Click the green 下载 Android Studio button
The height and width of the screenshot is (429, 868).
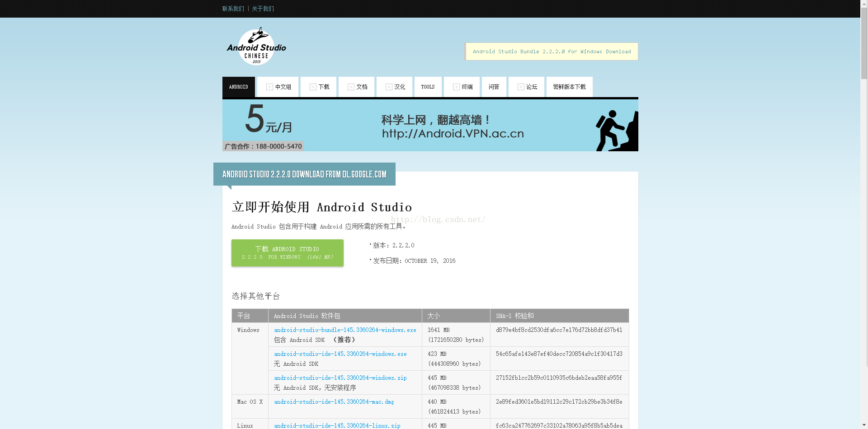(288, 253)
